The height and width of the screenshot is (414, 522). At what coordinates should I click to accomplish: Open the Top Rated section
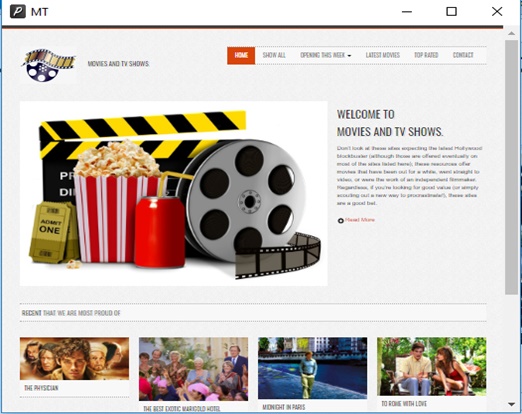[426, 55]
